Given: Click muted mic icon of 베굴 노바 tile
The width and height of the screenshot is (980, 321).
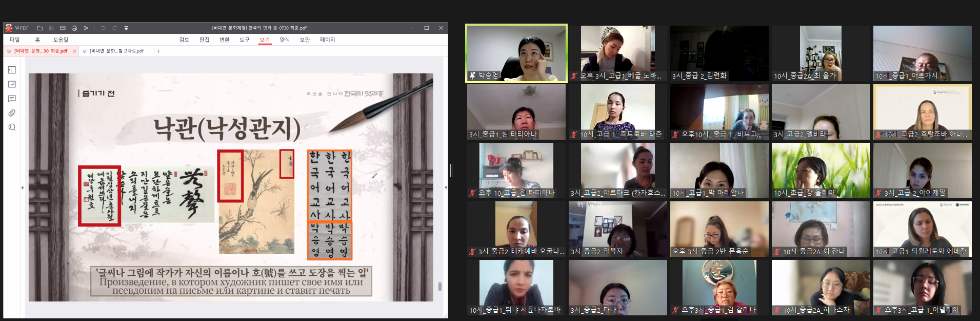Looking at the screenshot, I should (574, 76).
